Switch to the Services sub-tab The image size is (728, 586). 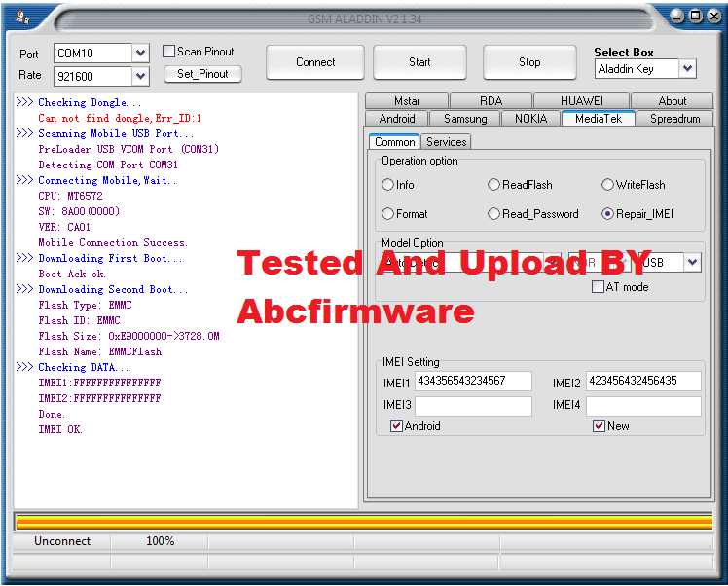[446, 141]
